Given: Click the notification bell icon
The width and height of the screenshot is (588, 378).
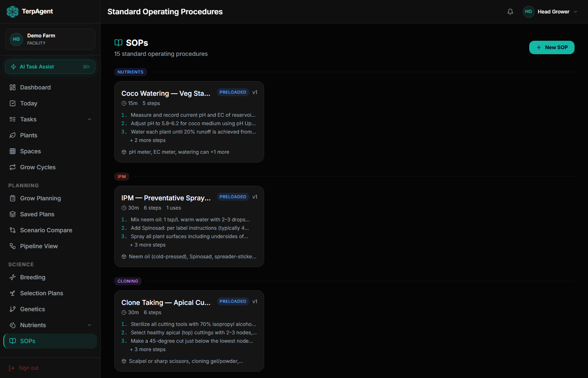Looking at the screenshot, I should [510, 12].
